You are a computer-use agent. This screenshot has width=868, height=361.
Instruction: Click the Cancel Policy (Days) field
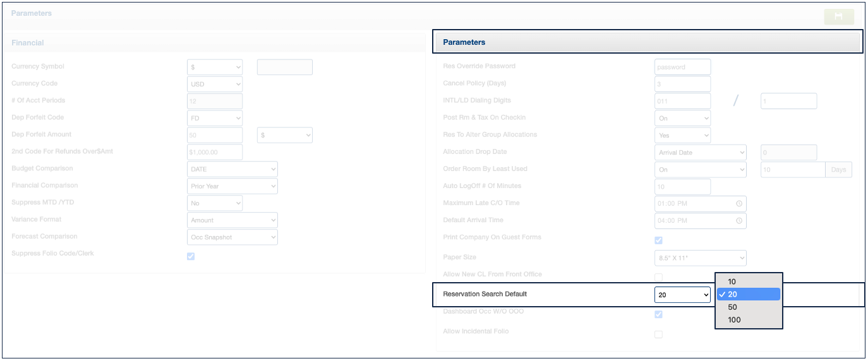point(682,84)
